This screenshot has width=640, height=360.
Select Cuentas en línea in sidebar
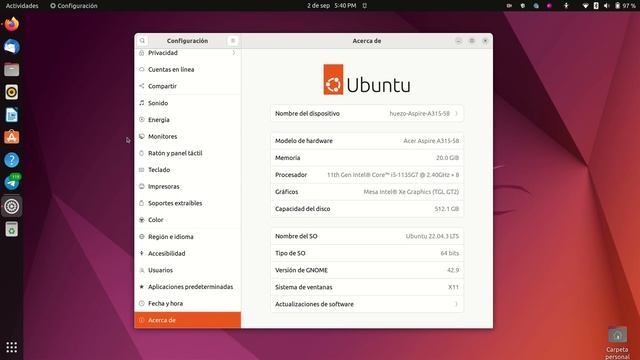point(187,69)
